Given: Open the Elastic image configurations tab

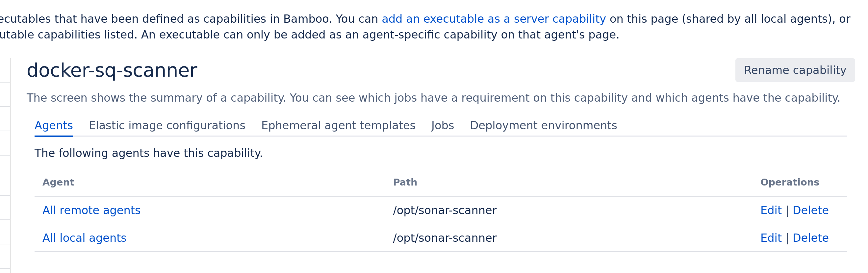Looking at the screenshot, I should [x=167, y=125].
